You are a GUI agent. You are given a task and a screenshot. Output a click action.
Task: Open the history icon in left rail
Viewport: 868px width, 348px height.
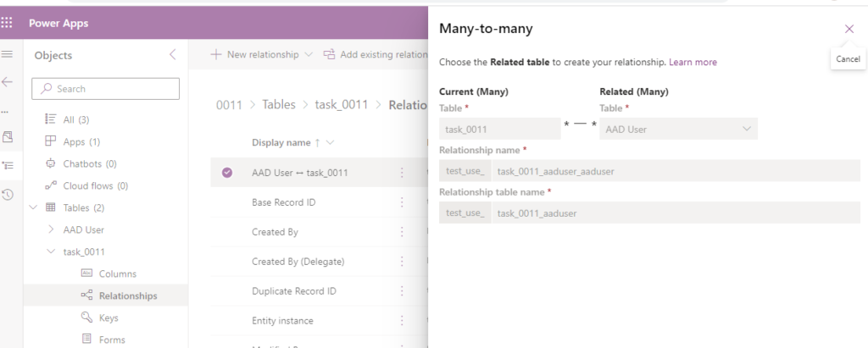coord(8,195)
